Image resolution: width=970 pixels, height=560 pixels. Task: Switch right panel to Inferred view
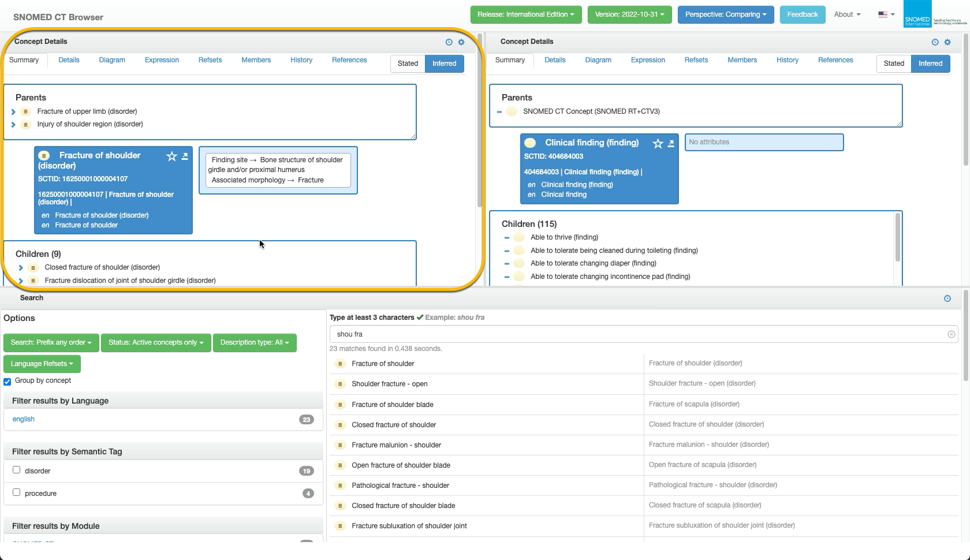point(931,64)
